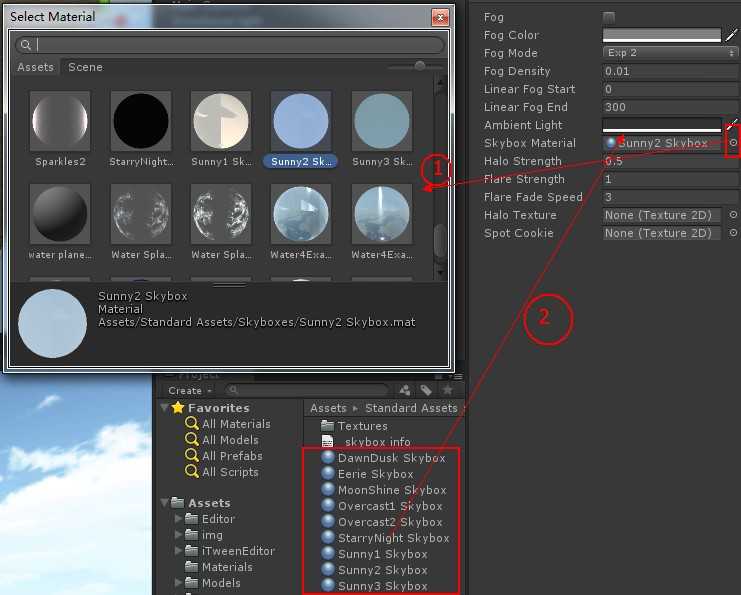Screen dimensions: 741x595
Task: Collapse the Favorites section
Action: click(x=164, y=407)
